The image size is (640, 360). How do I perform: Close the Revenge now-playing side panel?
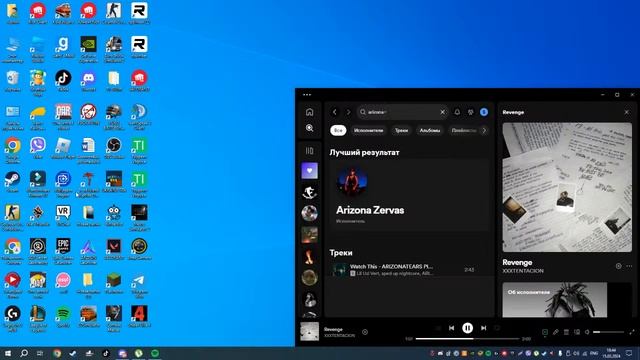(x=627, y=112)
